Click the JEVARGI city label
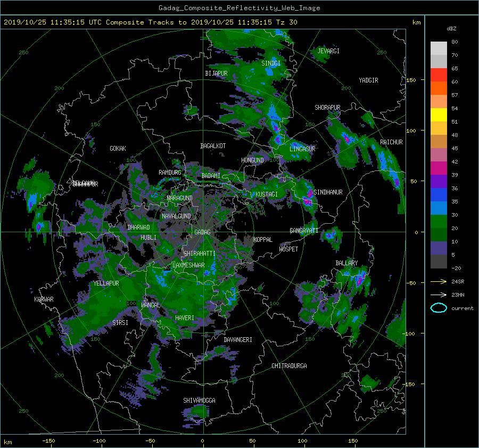 pyautogui.click(x=328, y=51)
